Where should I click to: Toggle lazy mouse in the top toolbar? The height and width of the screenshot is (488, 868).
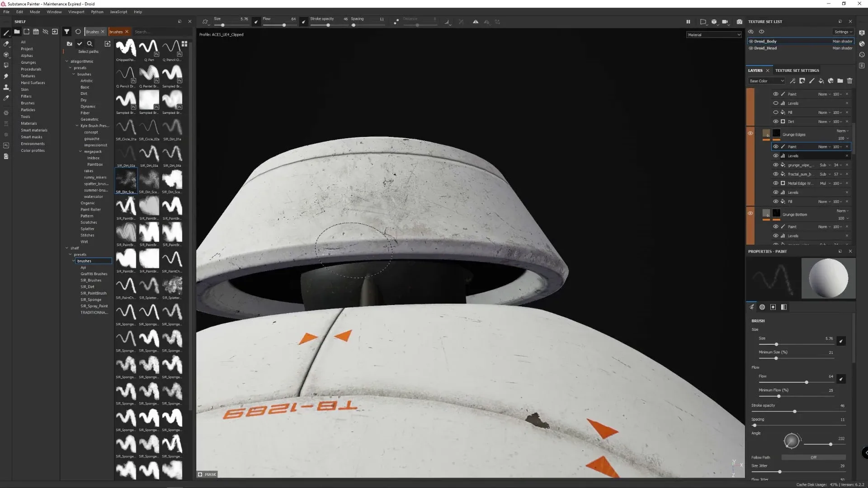[x=396, y=22]
